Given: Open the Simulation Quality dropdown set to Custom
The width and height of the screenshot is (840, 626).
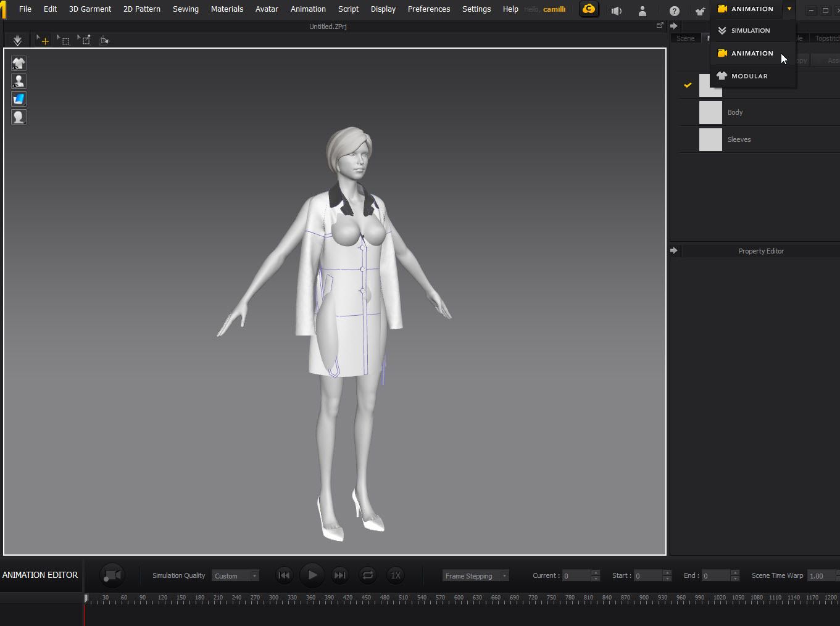Looking at the screenshot, I should [x=235, y=575].
